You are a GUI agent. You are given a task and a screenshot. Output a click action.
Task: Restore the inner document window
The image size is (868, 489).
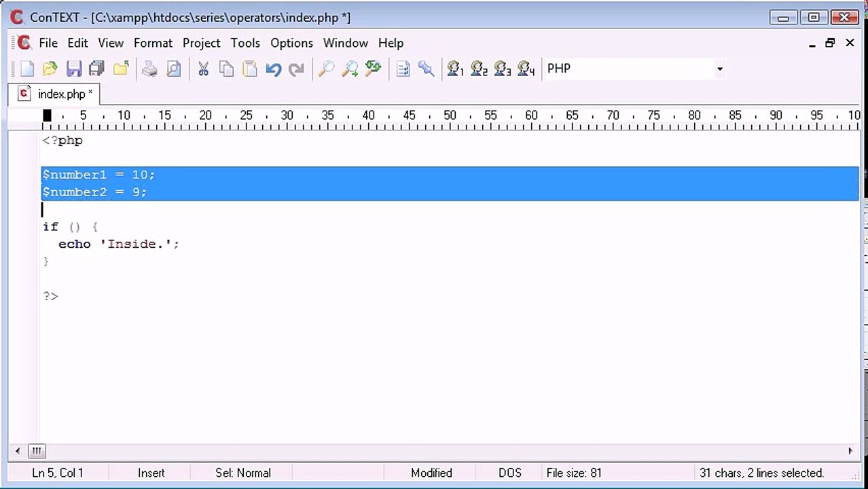point(830,43)
